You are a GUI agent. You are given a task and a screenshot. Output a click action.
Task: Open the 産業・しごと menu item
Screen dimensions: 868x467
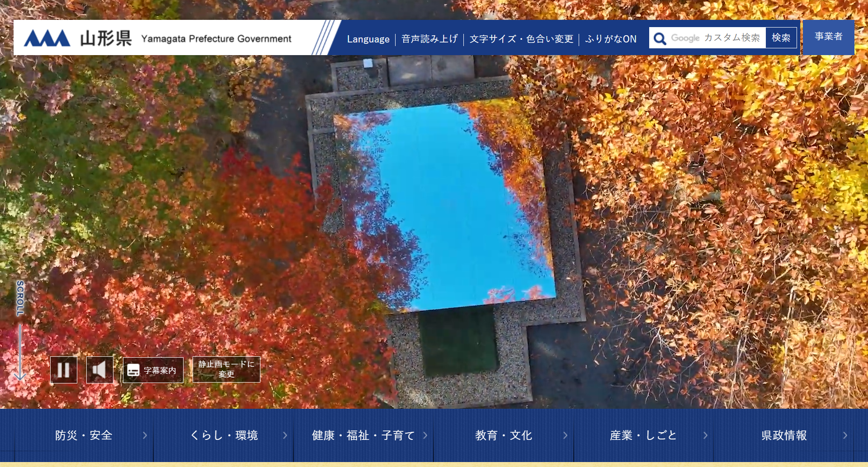click(643, 435)
